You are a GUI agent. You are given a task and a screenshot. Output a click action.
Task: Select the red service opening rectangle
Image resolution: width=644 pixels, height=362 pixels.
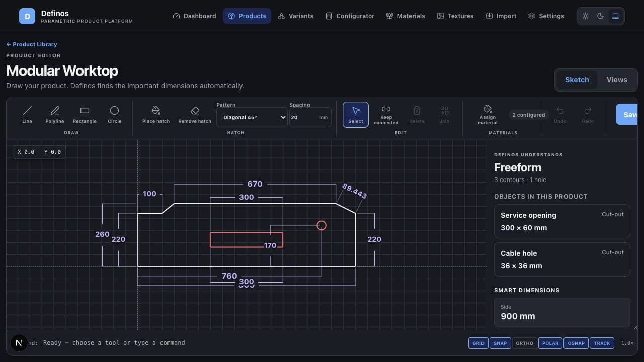pos(247,240)
